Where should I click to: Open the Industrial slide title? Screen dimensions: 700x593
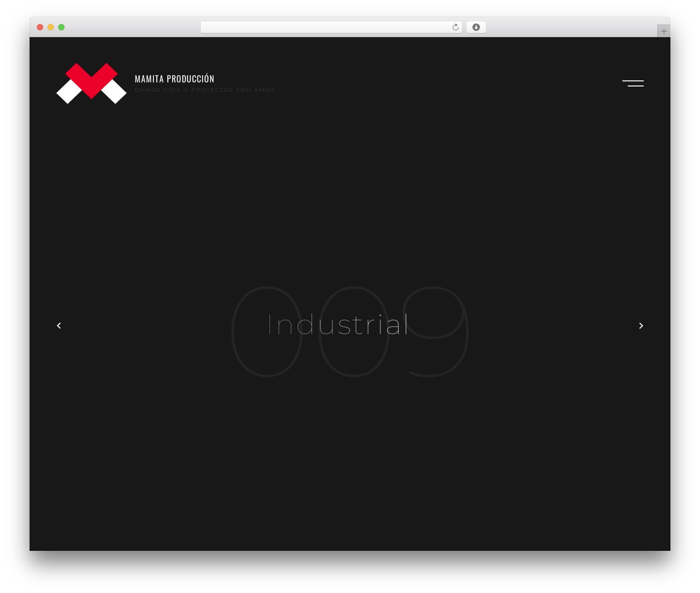pyautogui.click(x=338, y=324)
